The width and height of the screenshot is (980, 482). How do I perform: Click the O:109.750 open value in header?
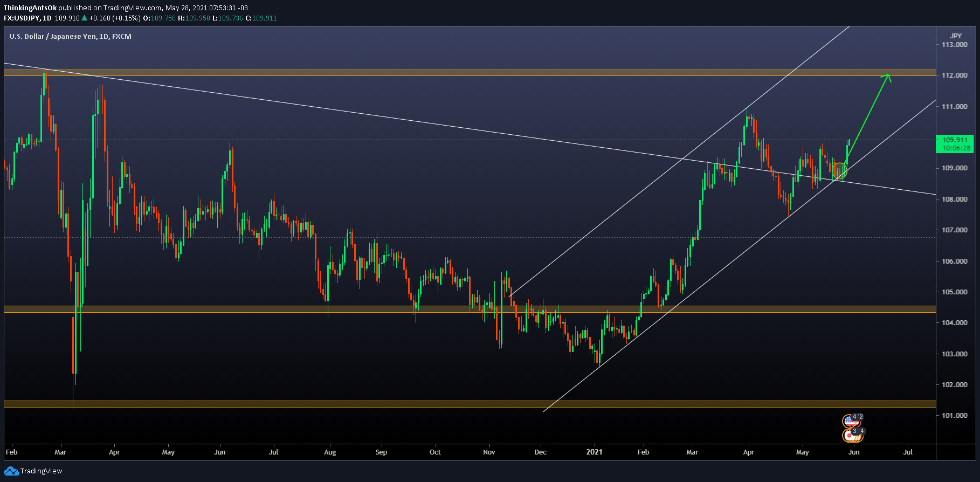click(x=159, y=18)
